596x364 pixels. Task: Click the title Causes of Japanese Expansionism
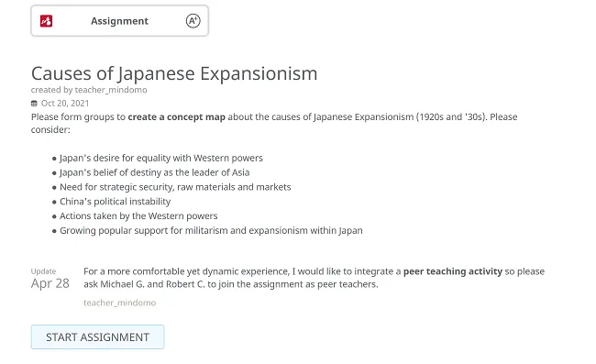[x=174, y=73]
